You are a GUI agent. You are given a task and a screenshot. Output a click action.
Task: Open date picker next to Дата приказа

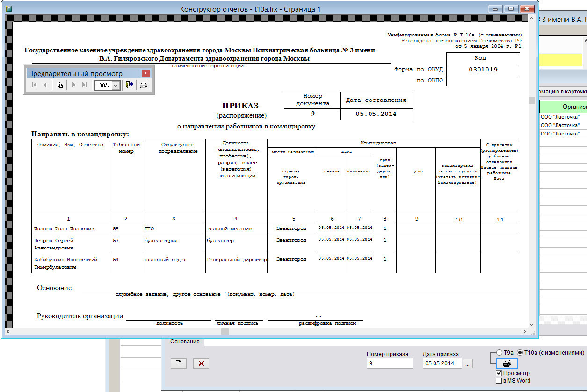(468, 363)
